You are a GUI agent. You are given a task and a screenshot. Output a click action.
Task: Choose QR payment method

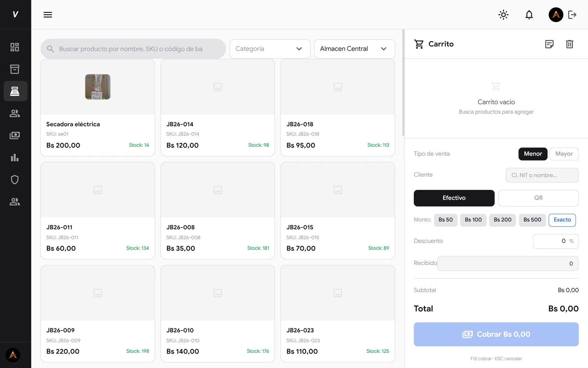pyautogui.click(x=538, y=198)
